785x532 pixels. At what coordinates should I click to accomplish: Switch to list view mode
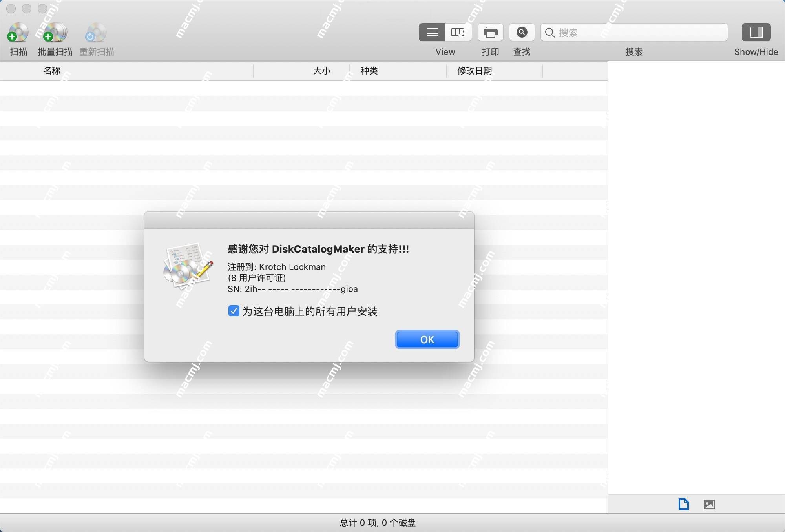(x=432, y=32)
